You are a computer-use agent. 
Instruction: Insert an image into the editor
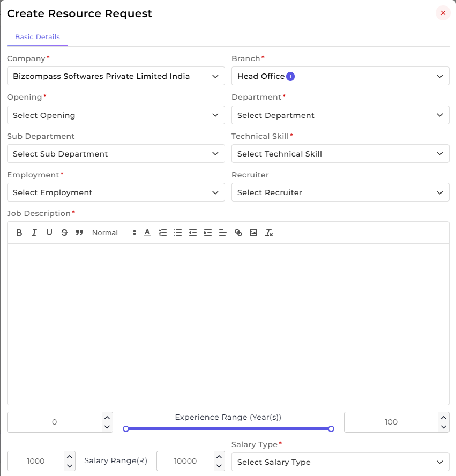[253, 233]
